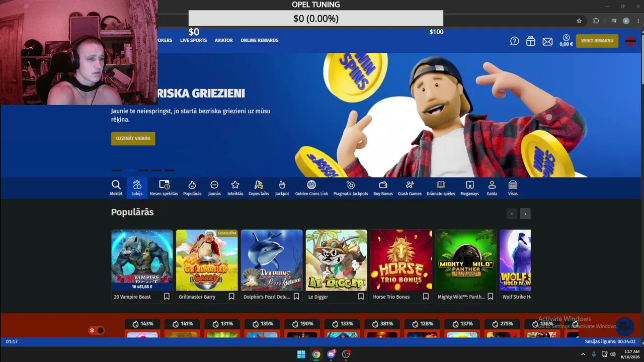Open the Populārās category in the games bar
The height and width of the screenshot is (362, 644).
(x=192, y=188)
